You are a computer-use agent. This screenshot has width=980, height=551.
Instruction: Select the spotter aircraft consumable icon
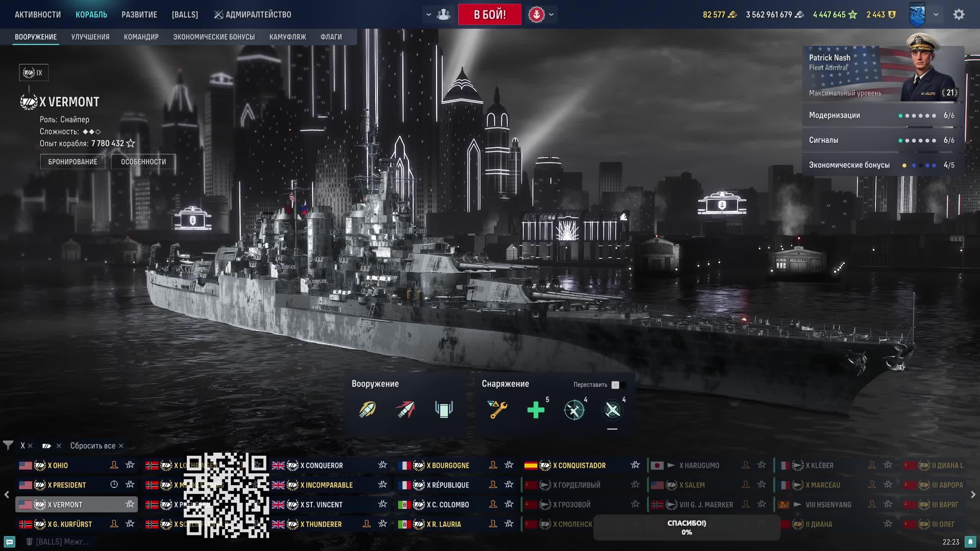[574, 410]
